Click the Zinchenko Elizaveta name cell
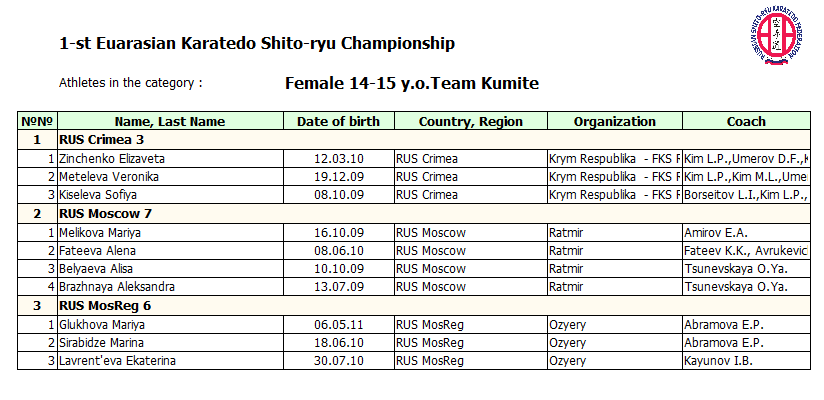This screenshot has width=824, height=400. 170,159
